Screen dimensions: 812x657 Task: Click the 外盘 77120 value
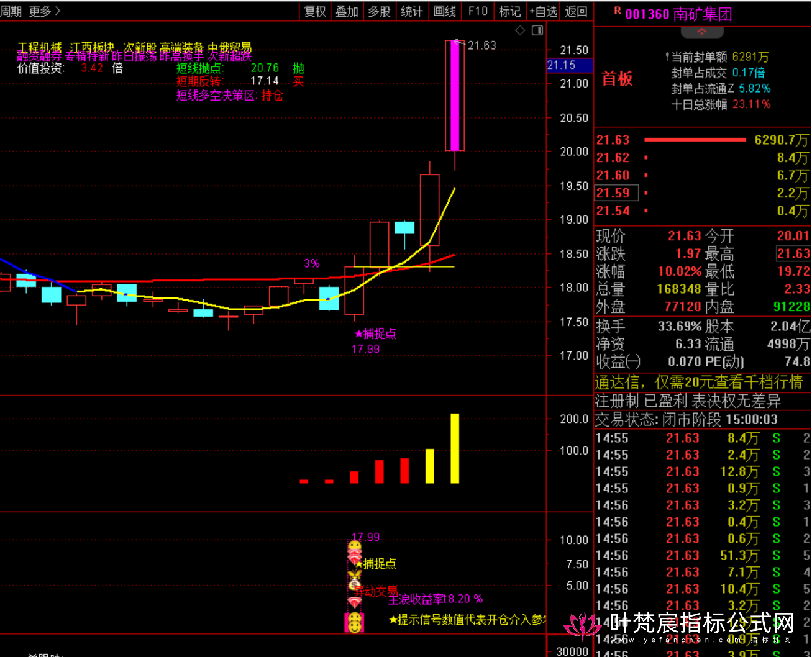pyautogui.click(x=683, y=307)
